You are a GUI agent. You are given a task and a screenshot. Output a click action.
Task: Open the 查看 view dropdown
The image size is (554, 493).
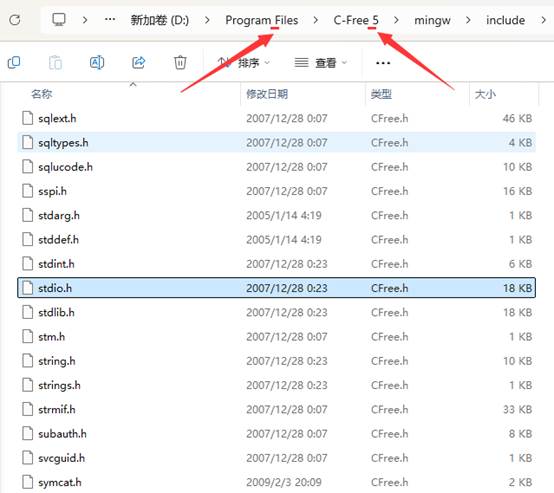point(321,63)
